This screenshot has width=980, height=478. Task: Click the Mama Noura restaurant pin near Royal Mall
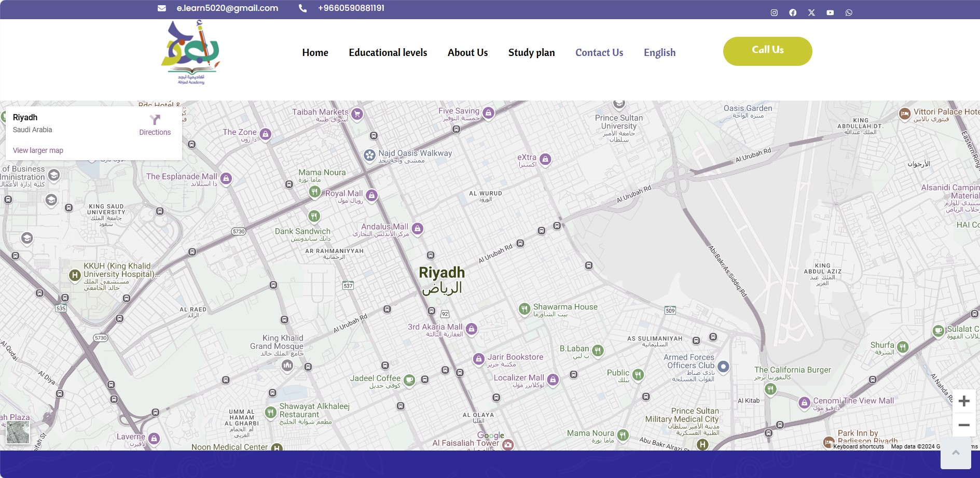click(x=314, y=192)
